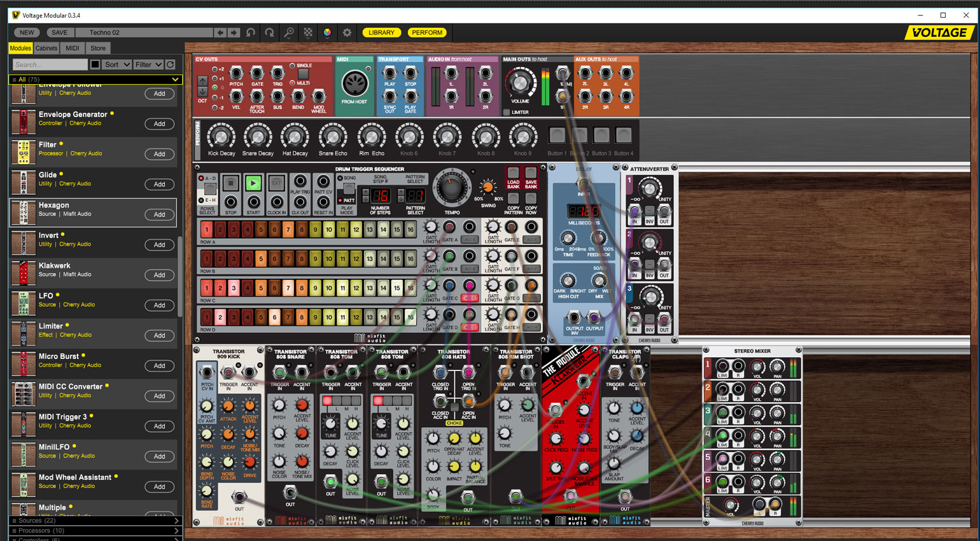Click the redo arrow icon
The height and width of the screenshot is (541, 980).
(x=270, y=32)
